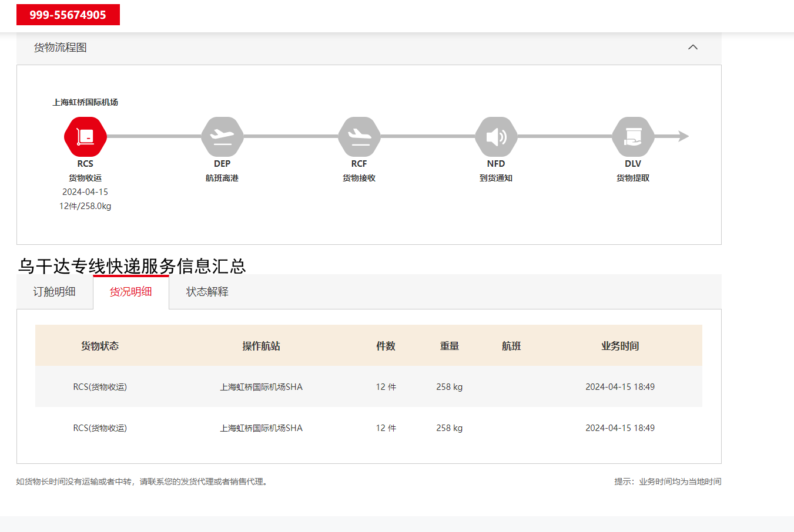This screenshot has height=532, width=794.
Task: Click the red tracking number 999-55674905
Action: click(x=68, y=14)
